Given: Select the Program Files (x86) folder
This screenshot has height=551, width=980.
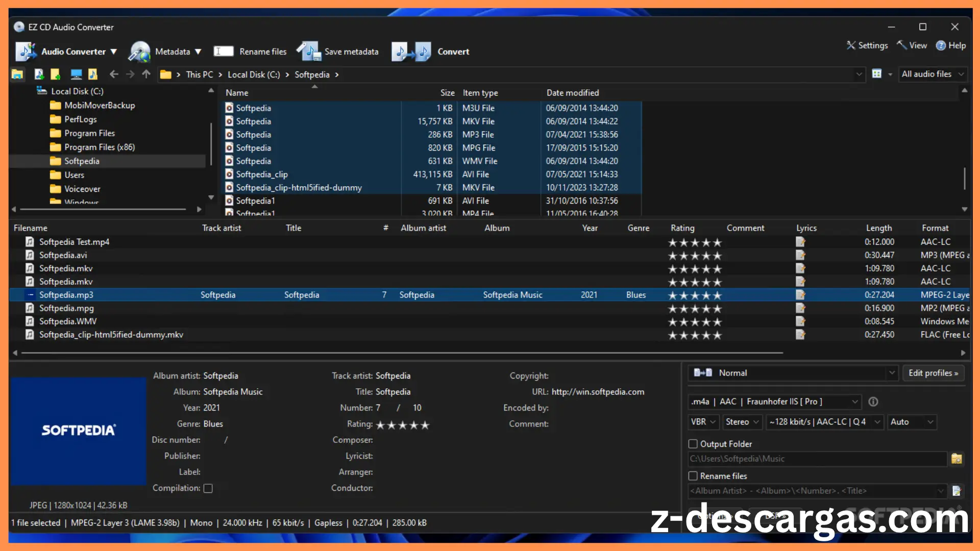Looking at the screenshot, I should coord(100,147).
